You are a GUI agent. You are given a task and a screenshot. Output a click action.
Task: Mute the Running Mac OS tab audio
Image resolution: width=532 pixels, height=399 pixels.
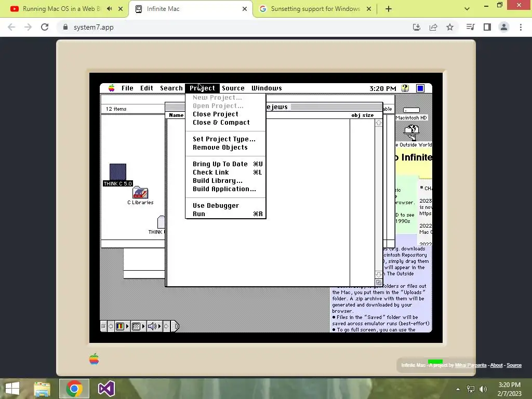coord(109,9)
